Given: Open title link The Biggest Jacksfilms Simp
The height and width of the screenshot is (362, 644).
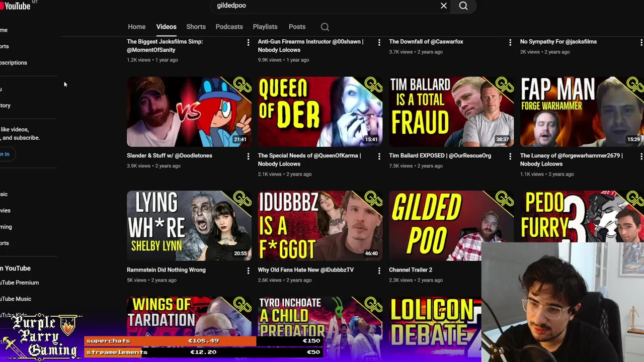Looking at the screenshot, I should [x=165, y=46].
